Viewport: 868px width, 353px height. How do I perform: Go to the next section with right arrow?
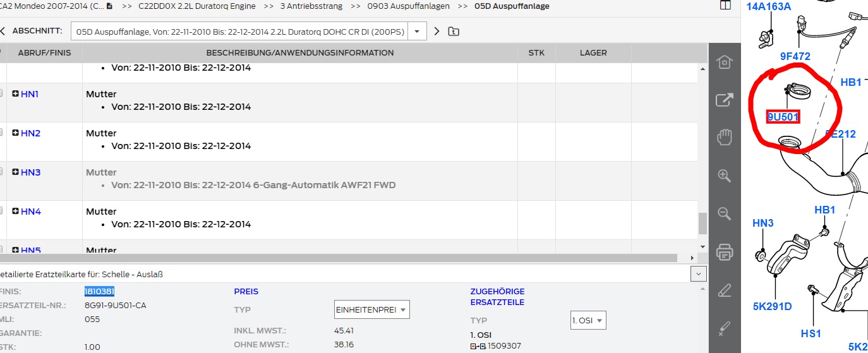[x=437, y=31]
